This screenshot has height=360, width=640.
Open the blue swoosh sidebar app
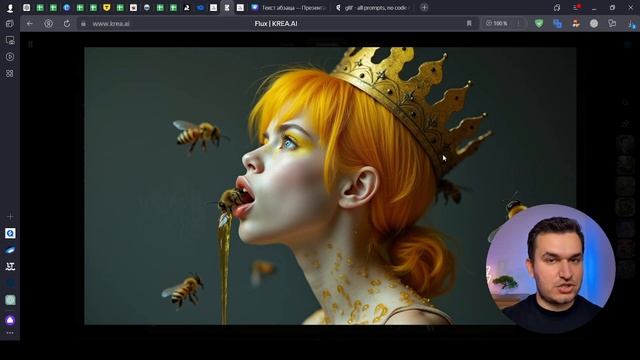click(10, 250)
